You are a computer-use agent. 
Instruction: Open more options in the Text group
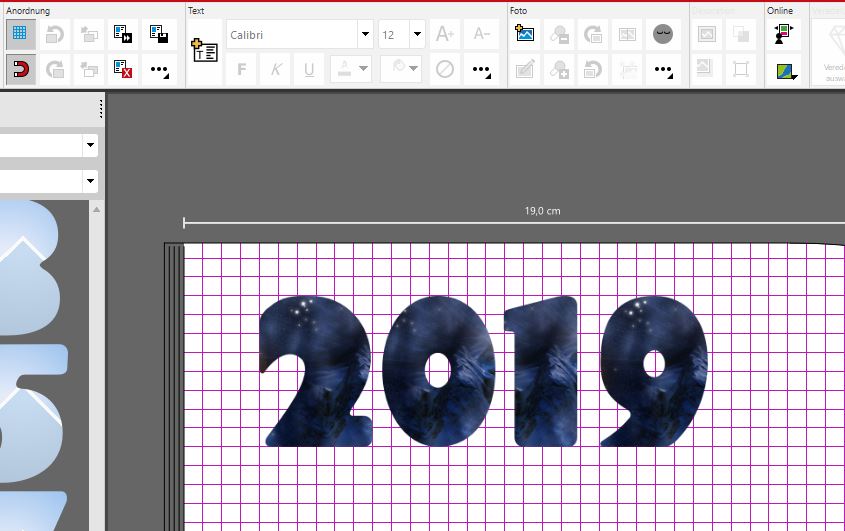point(481,70)
